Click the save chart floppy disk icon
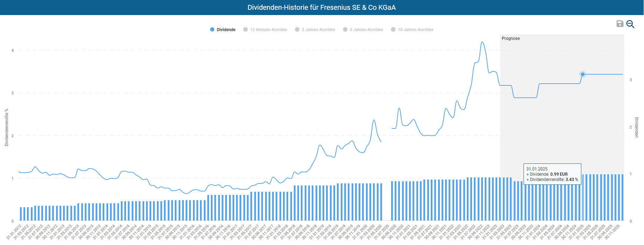 click(619, 23)
